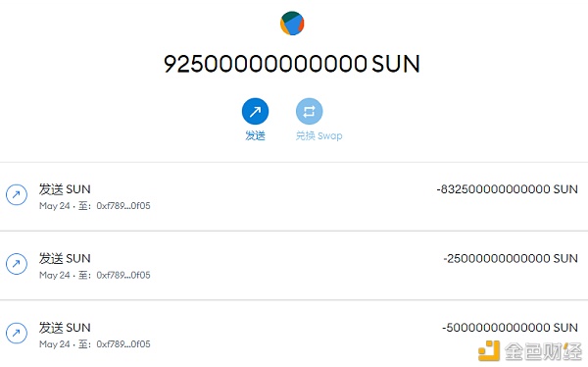
Task: Click second transaction's 0xf789...0f05 address
Action: [123, 275]
